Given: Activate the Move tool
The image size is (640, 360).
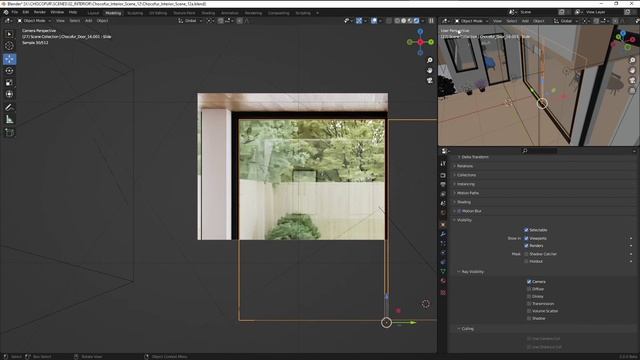Looking at the screenshot, I should 9,59.
